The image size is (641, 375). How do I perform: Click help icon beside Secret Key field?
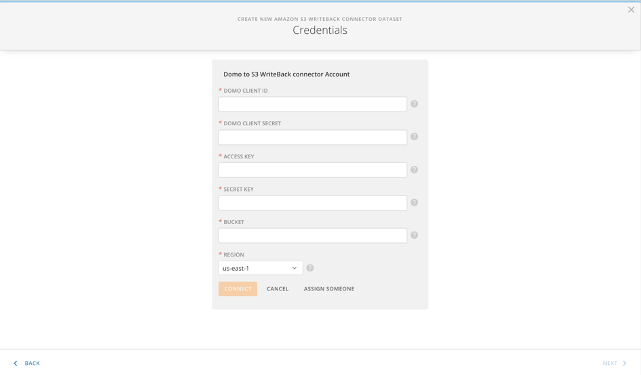(414, 202)
